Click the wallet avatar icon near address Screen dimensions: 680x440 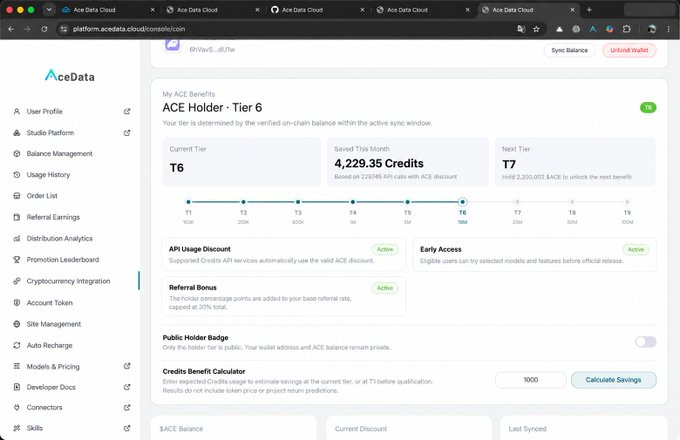(x=173, y=44)
